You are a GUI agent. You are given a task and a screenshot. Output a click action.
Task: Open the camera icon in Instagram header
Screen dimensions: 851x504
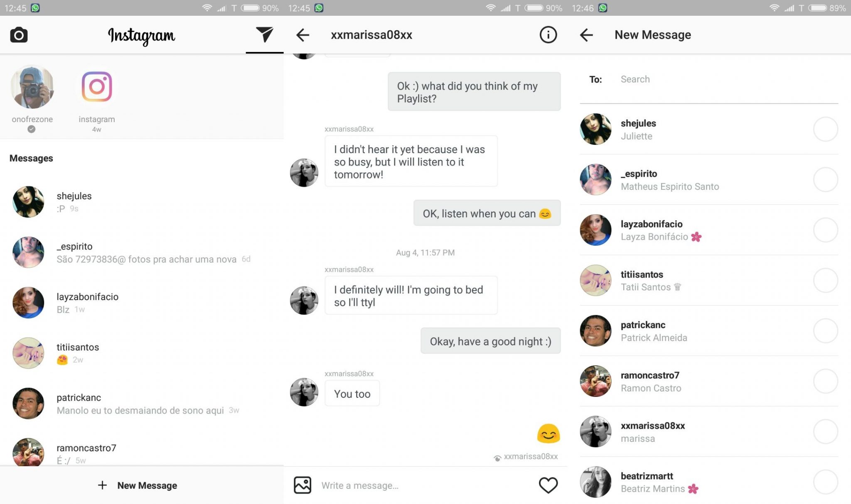point(19,35)
